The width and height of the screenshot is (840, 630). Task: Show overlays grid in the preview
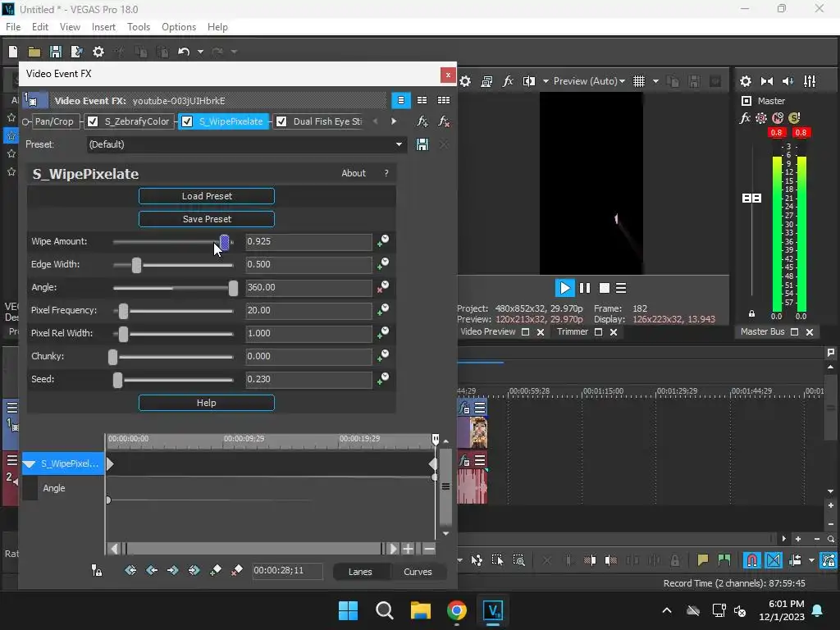pyautogui.click(x=638, y=81)
